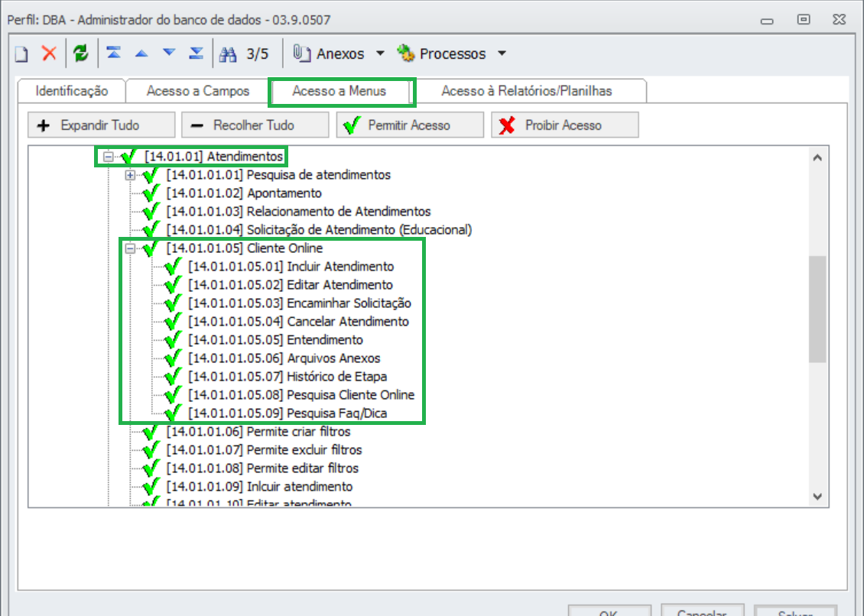Click the Expandir Tudo button

click(x=102, y=125)
